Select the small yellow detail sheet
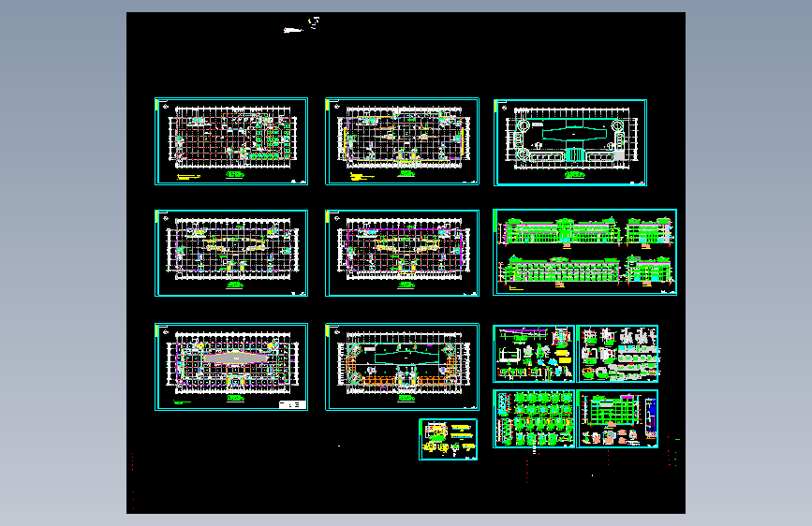Image resolution: width=812 pixels, height=526 pixels. [x=448, y=440]
